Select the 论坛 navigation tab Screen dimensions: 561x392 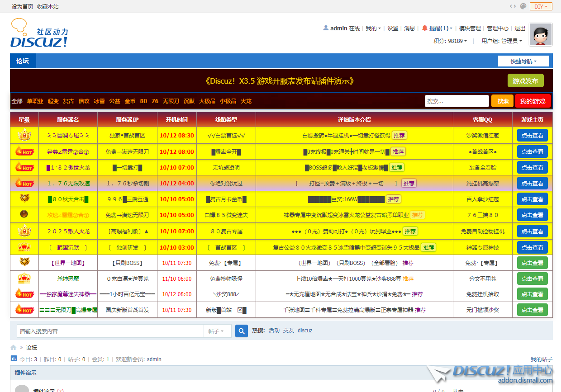point(23,61)
